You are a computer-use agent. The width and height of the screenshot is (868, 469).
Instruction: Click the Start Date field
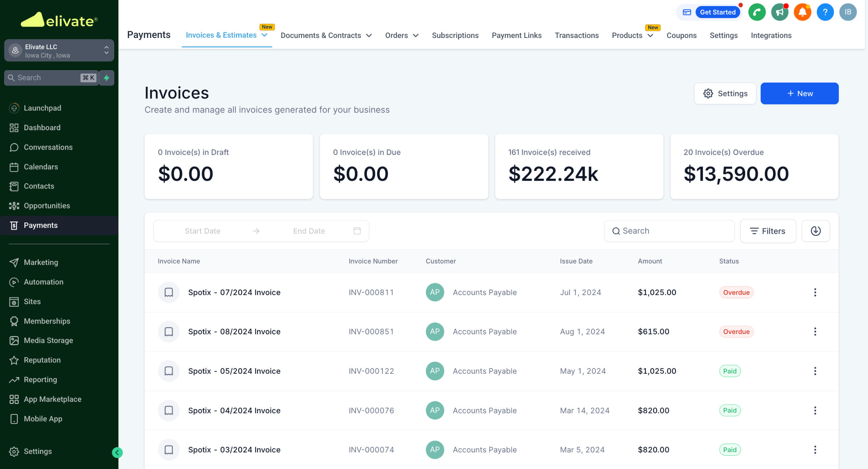coord(202,231)
